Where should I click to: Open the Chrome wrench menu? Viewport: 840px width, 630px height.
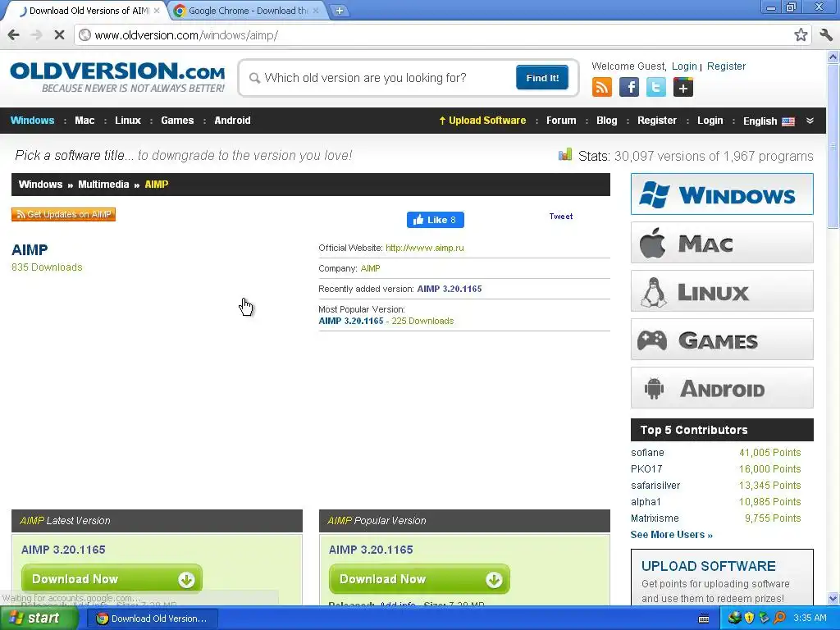point(826,34)
